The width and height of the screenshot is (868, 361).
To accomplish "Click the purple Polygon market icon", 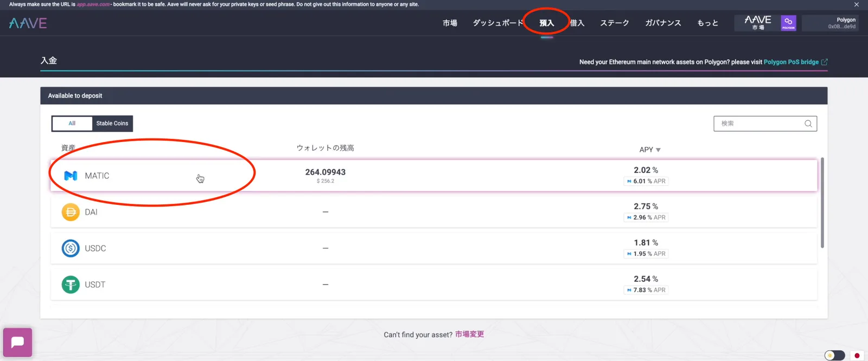I will point(788,23).
